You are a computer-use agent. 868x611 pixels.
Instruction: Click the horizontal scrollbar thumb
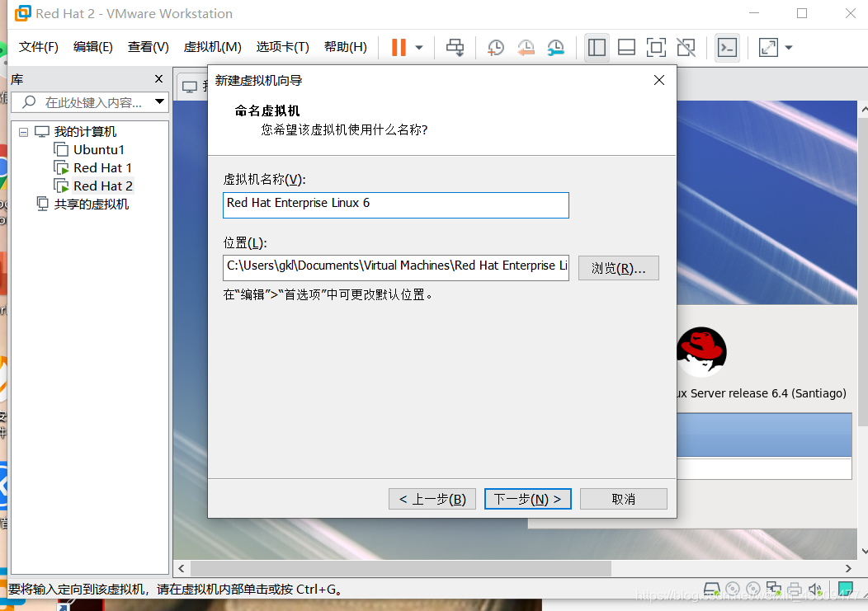(401, 568)
